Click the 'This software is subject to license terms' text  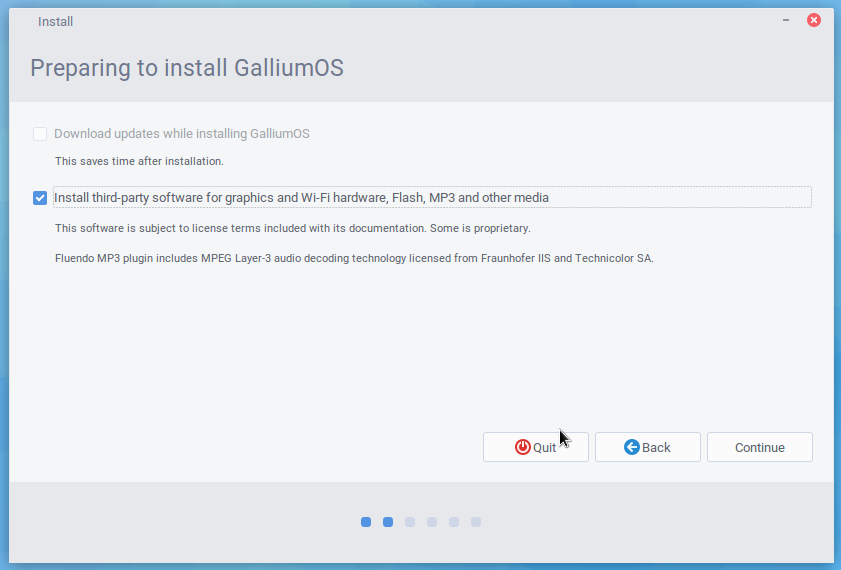click(x=293, y=228)
